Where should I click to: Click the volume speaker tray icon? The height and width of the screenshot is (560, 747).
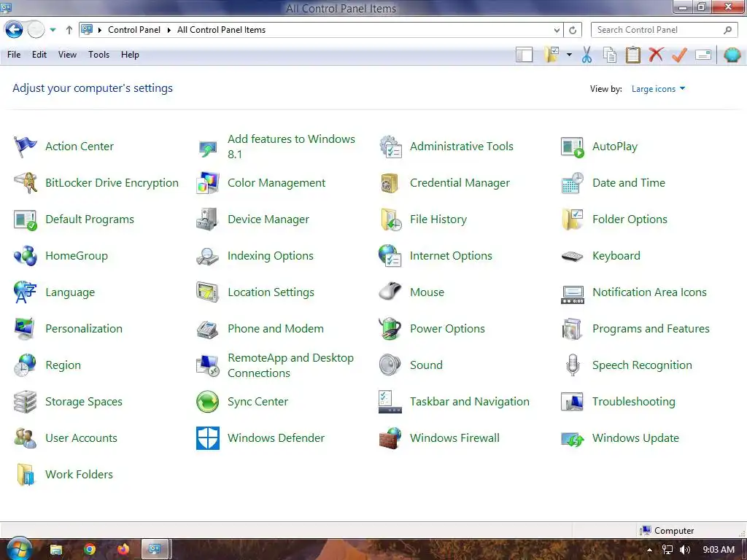(685, 550)
